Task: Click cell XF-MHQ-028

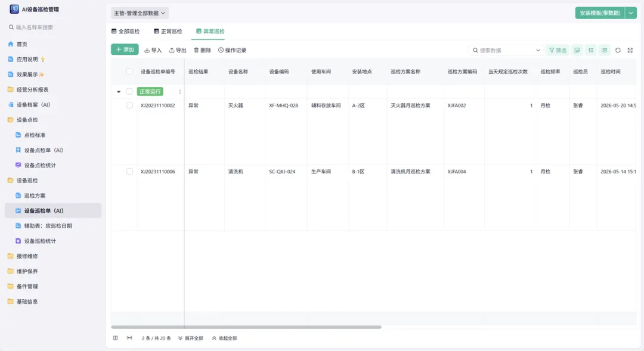Action: [283, 105]
